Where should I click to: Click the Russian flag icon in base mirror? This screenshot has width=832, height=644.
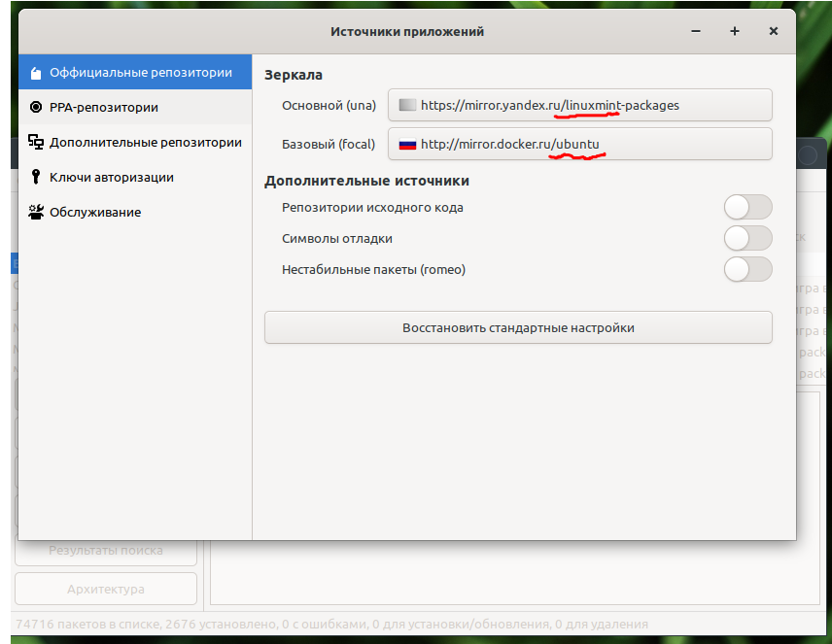pyautogui.click(x=407, y=145)
